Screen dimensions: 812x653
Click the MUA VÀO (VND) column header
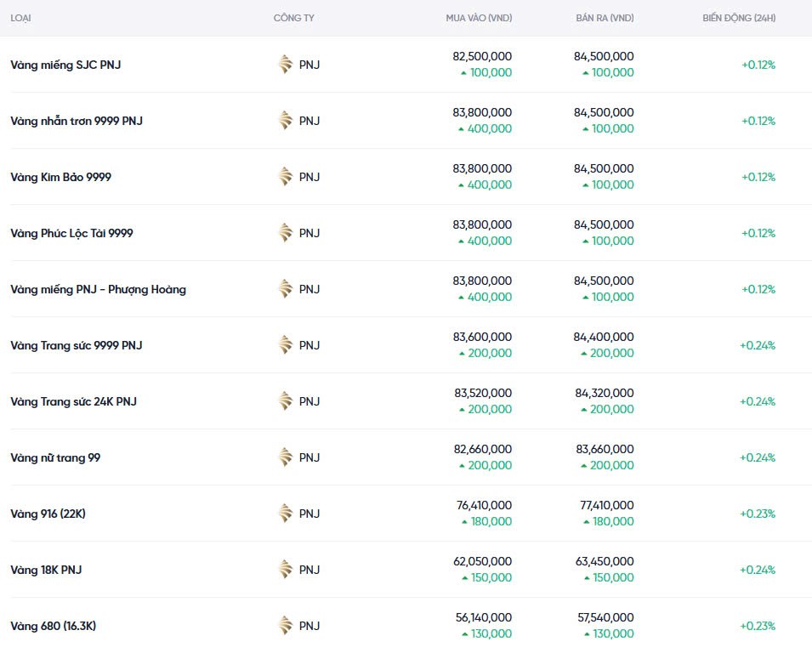click(479, 18)
